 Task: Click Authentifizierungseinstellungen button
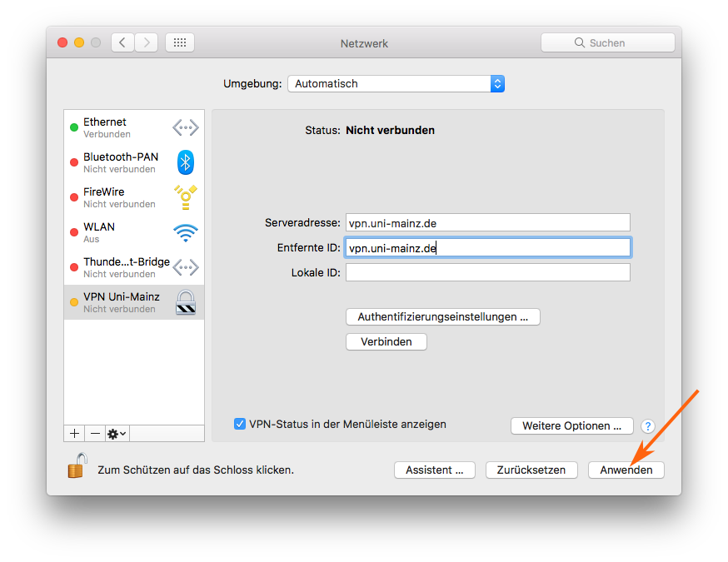point(443,317)
